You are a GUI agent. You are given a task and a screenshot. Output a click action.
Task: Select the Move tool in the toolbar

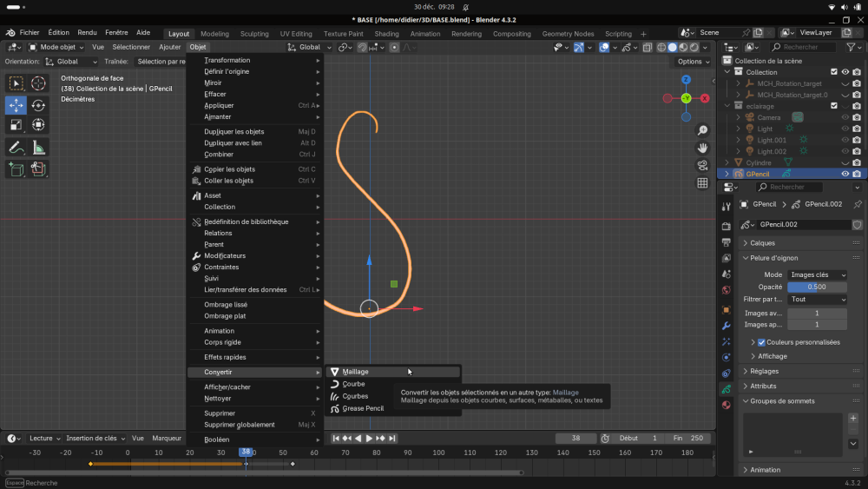[16, 105]
